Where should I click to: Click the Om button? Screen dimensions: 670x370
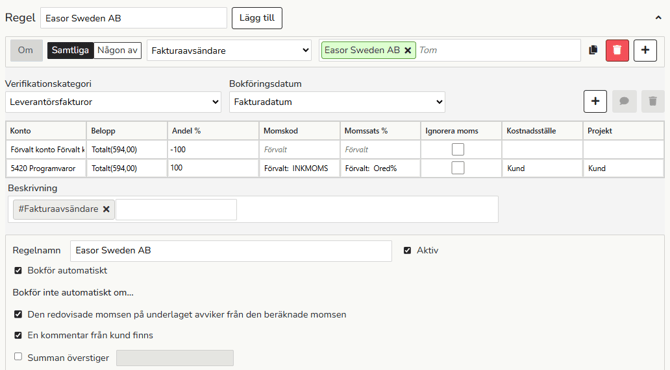coord(26,50)
